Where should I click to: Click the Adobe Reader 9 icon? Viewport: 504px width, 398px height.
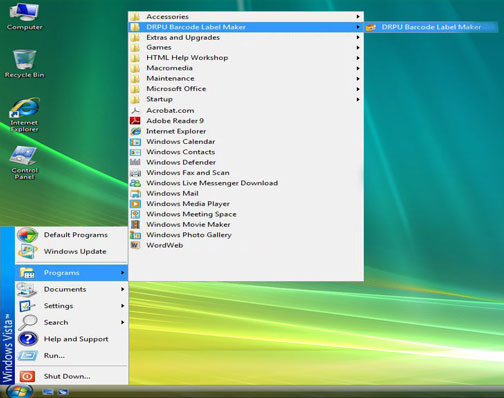(x=135, y=121)
